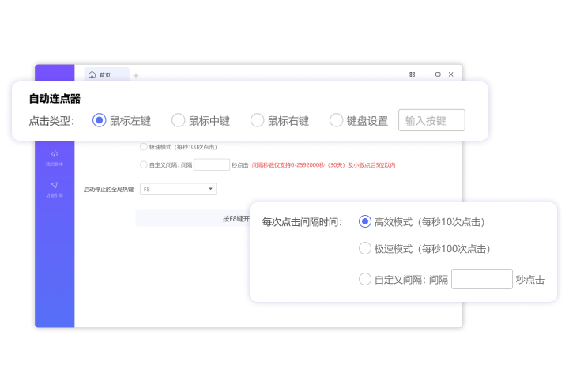This screenshot has width=569, height=392.
Task: Click the home icon in 首页 tab
Action: pos(92,75)
